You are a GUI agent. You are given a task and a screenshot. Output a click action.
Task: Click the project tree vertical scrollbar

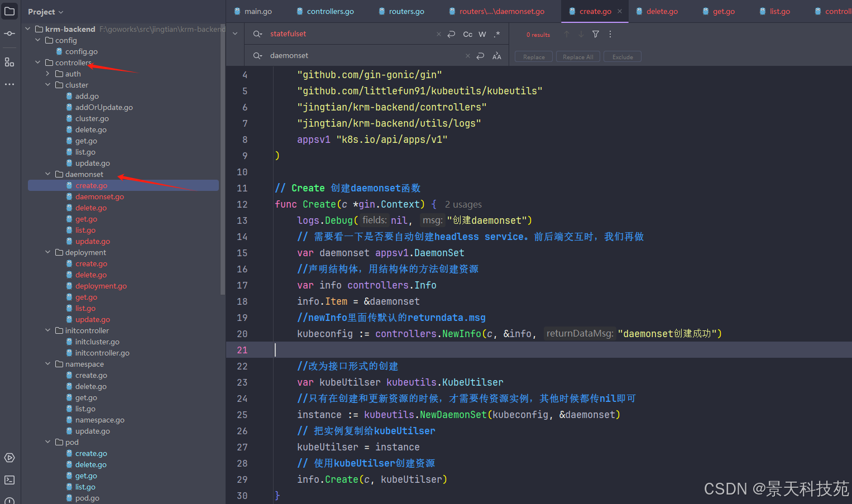[222, 159]
